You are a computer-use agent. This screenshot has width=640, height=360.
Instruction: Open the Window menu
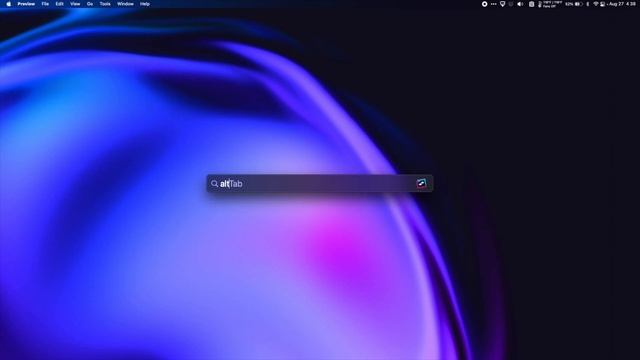125,4
